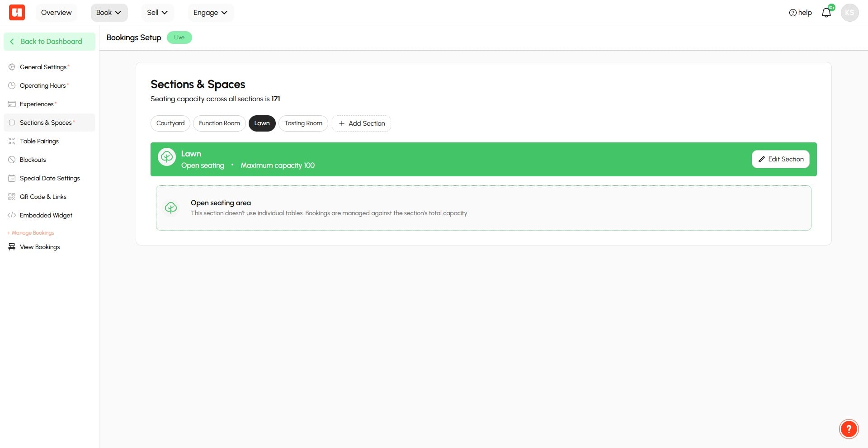Click 'Open seating' in the green banner

click(203, 165)
